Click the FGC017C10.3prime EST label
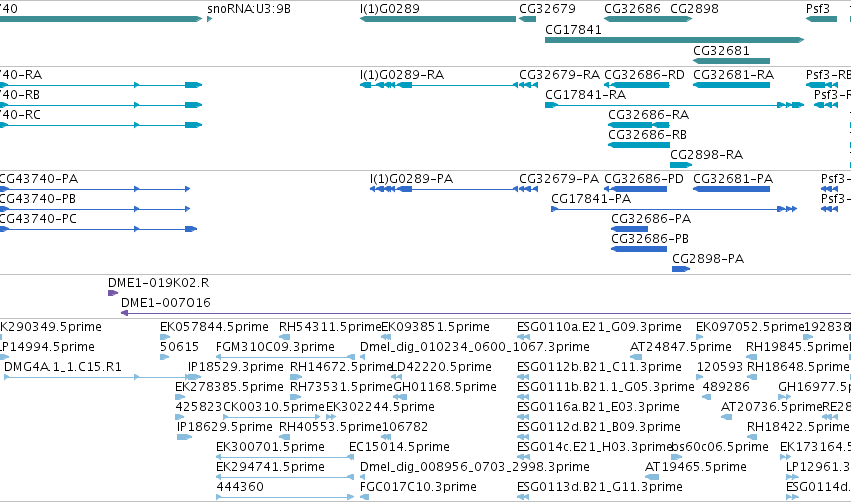This screenshot has width=851, height=502. (x=418, y=487)
